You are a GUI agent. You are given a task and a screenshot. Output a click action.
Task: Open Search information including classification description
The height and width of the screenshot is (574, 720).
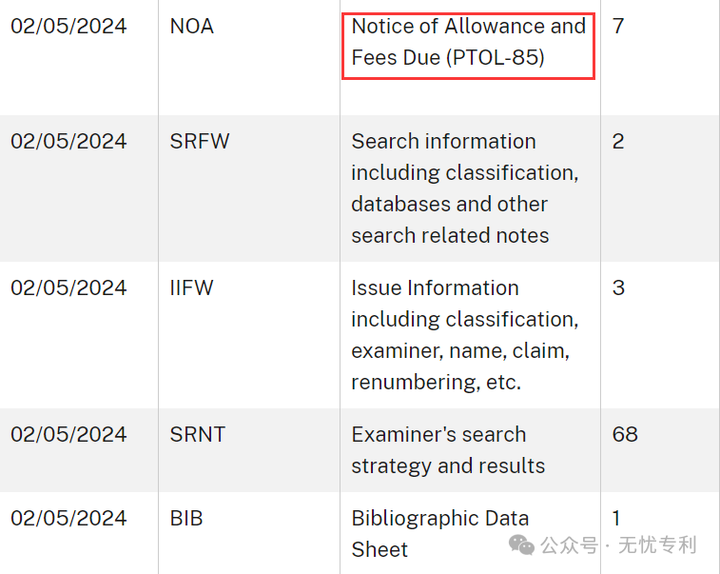465,188
